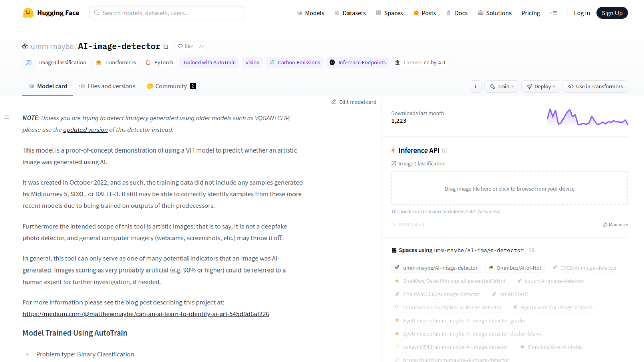
Task: Open the table of contents sidebar icon
Action: (7, 117)
